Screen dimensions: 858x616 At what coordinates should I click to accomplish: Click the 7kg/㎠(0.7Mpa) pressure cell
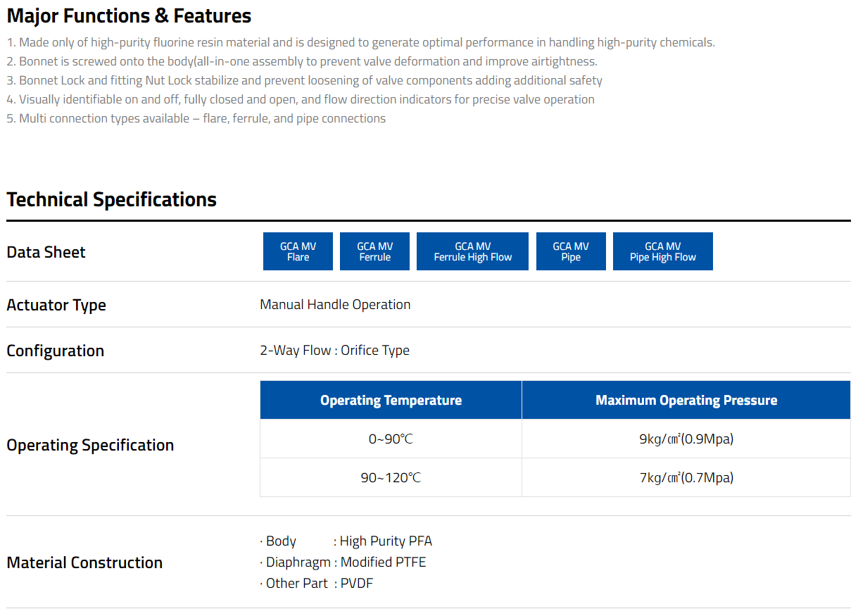point(686,477)
